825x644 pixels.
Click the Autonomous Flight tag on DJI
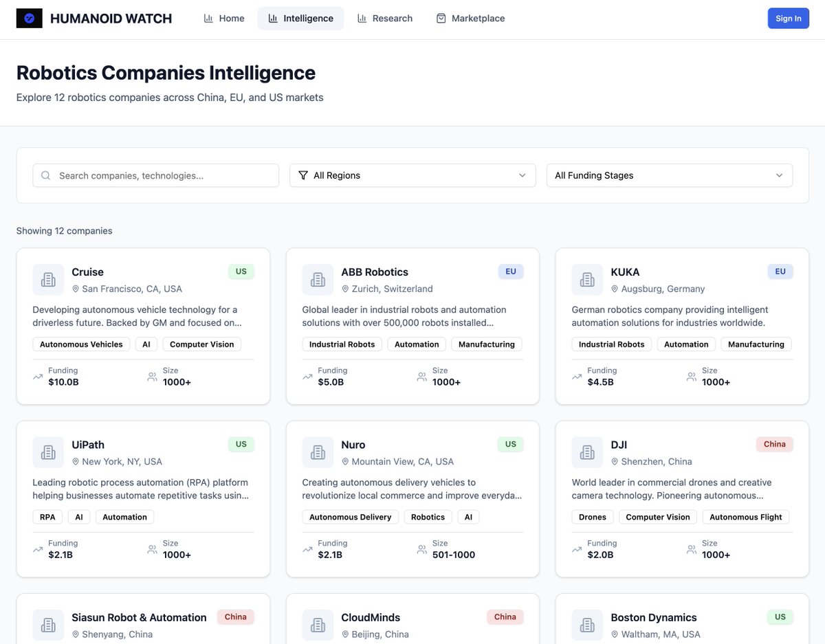pyautogui.click(x=746, y=517)
